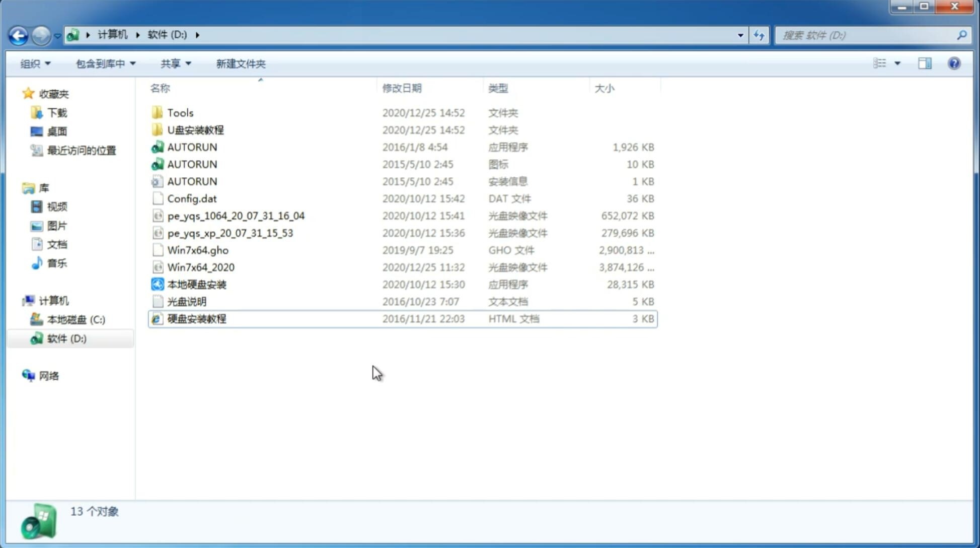Click 包含到库中 toolbar button

tap(104, 63)
